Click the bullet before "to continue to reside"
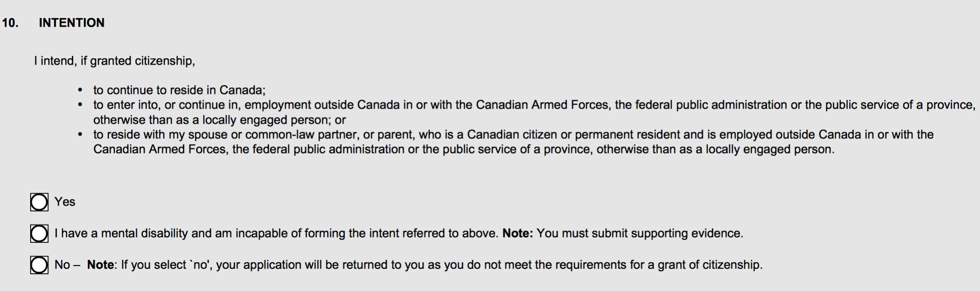Viewport: 980px width, 291px height. (80, 90)
